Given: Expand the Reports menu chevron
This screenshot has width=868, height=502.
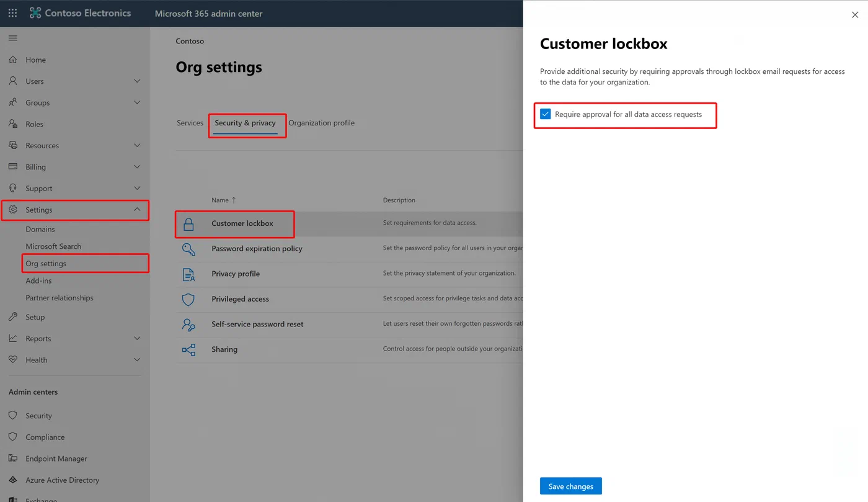Looking at the screenshot, I should coord(137,339).
